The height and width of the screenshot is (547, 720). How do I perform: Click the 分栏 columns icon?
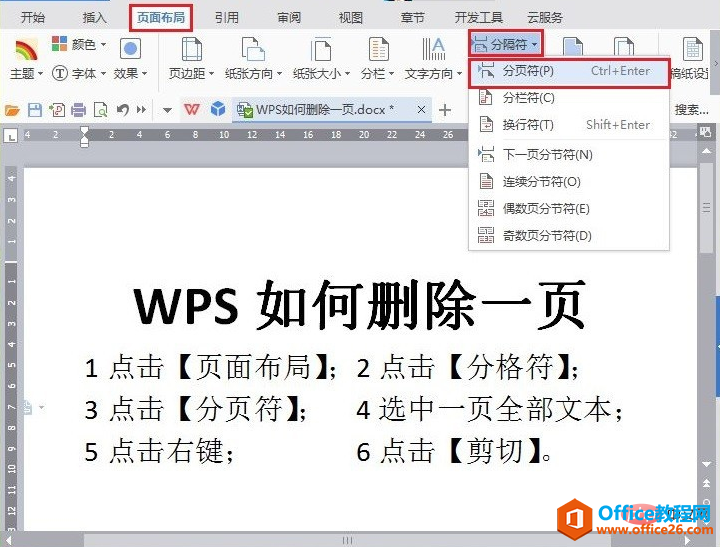pyautogui.click(x=379, y=49)
